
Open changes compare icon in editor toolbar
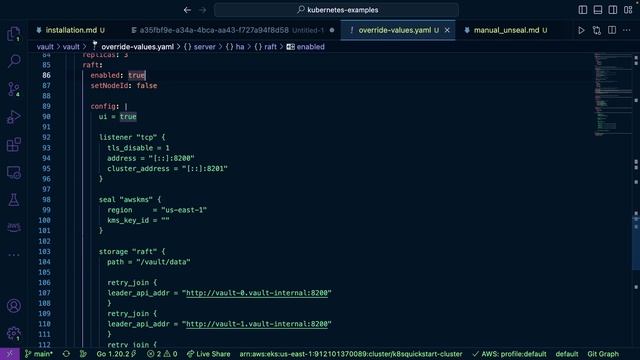tap(597, 30)
